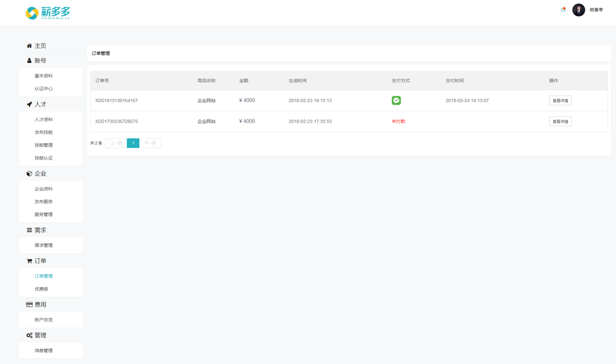Click the 金额 column header

(x=244, y=81)
